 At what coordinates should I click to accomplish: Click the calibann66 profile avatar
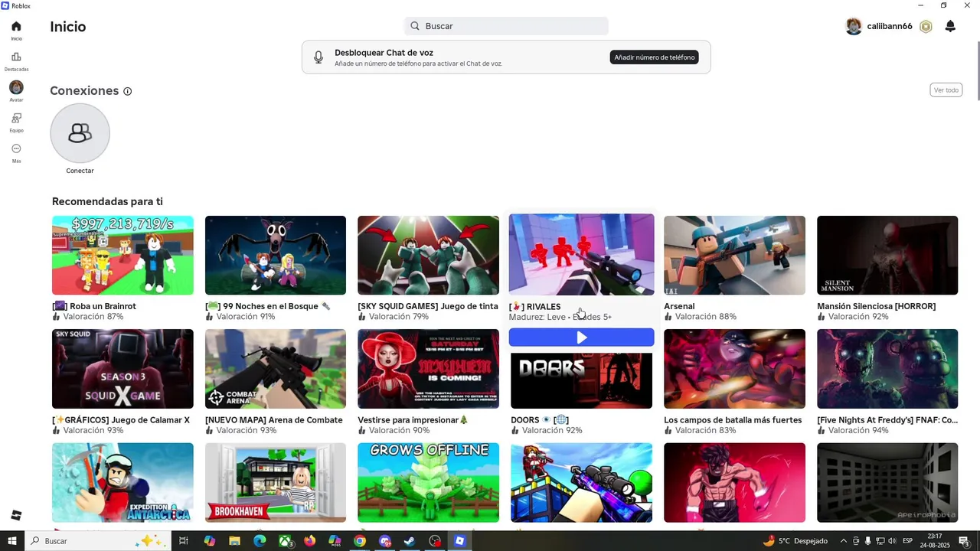[854, 27]
